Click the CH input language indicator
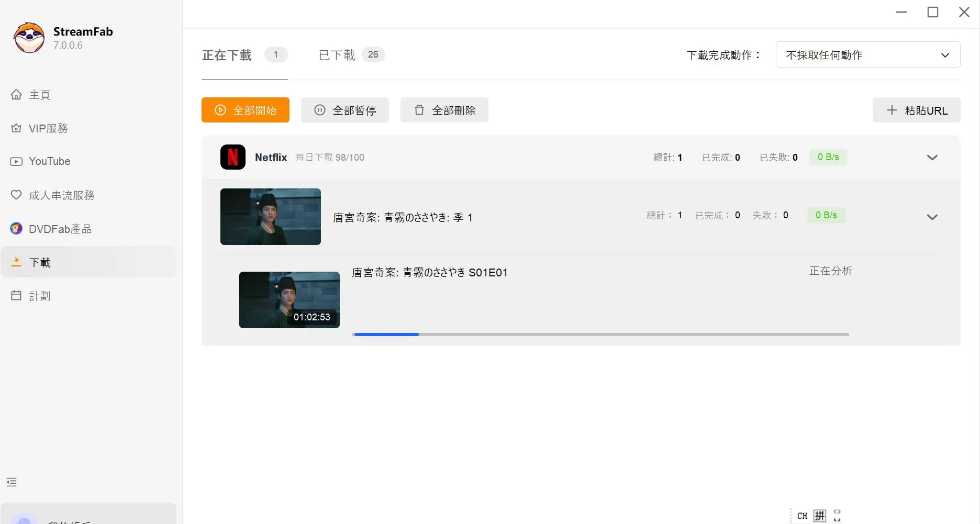Image resolution: width=980 pixels, height=524 pixels. (x=802, y=516)
